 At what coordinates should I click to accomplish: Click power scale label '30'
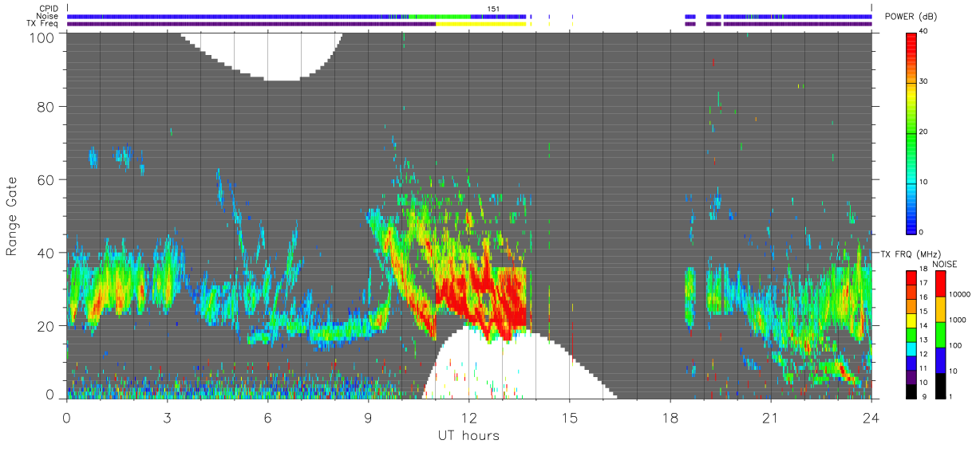[x=924, y=81]
